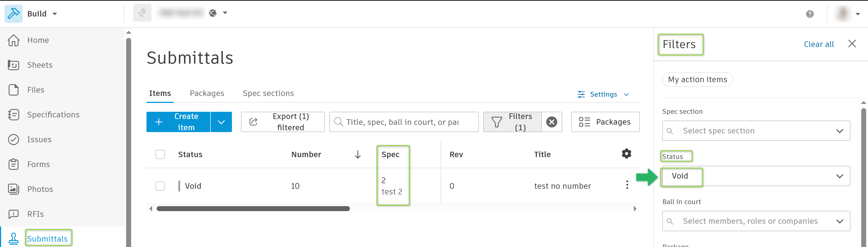
Task: Toggle My action items filter chip
Action: (x=697, y=80)
